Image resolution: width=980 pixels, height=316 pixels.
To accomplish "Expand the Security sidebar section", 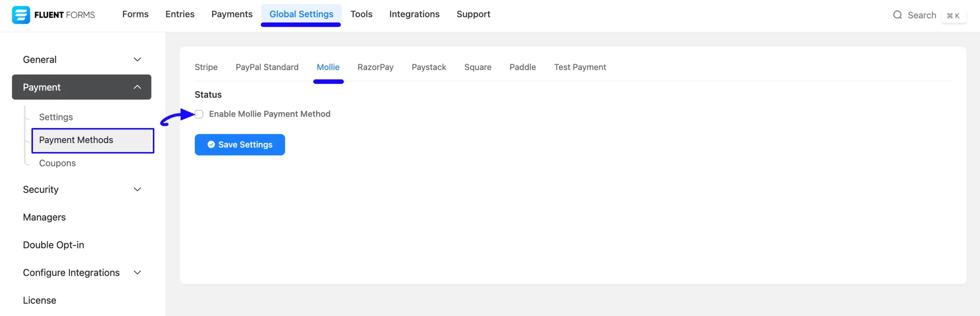I will (82, 189).
